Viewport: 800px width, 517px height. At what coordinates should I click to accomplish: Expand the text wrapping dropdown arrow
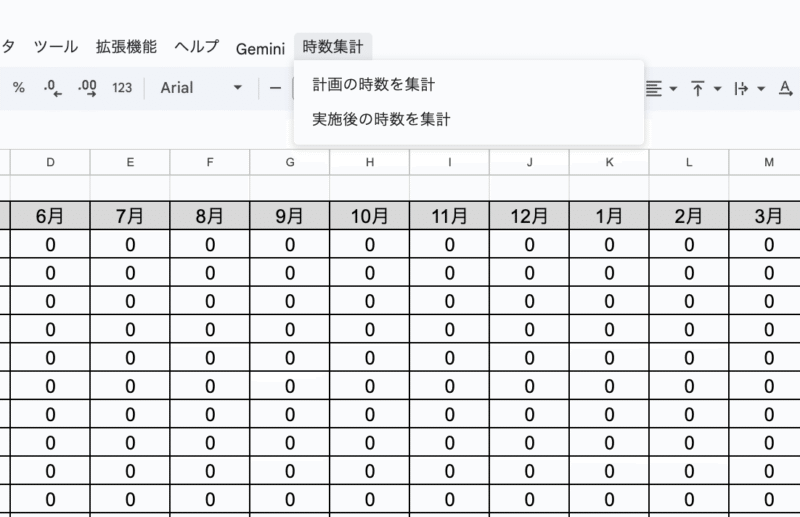761,88
